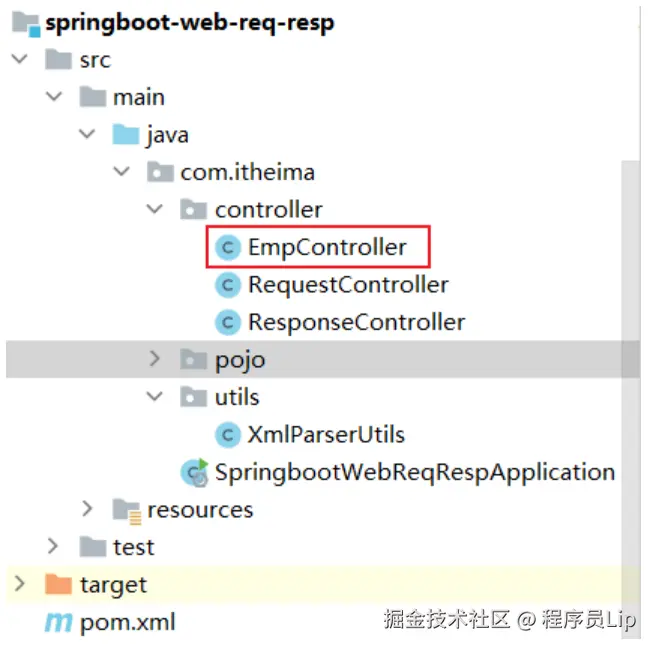Click the springboot-web-req-resp project module icon
This screenshot has height=650, width=655.
pos(25,23)
